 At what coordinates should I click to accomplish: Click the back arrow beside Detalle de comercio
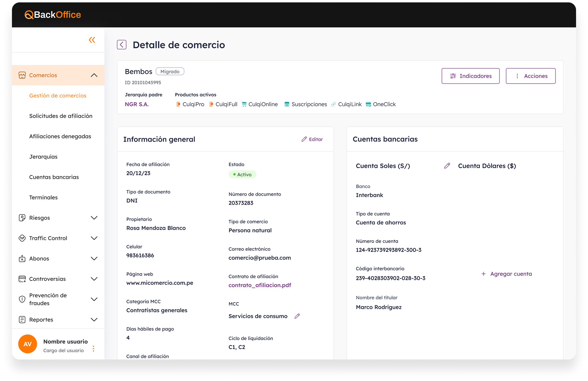tap(122, 45)
